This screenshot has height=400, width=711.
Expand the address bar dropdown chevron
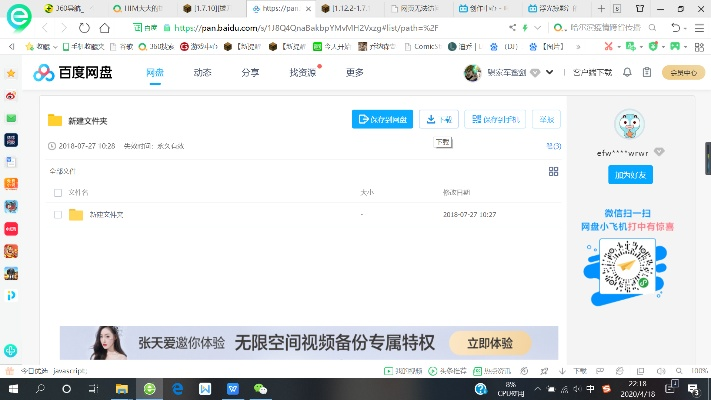pyautogui.click(x=537, y=28)
